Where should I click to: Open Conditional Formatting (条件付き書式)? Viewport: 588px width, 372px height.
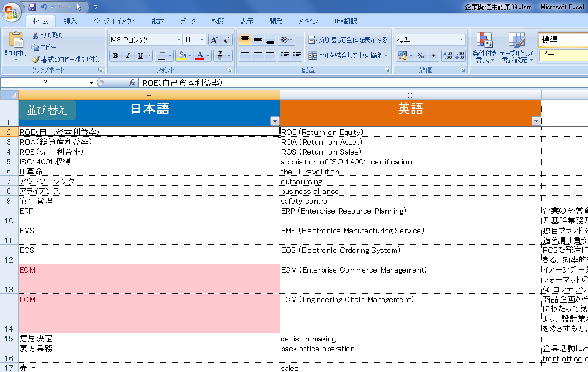point(484,48)
